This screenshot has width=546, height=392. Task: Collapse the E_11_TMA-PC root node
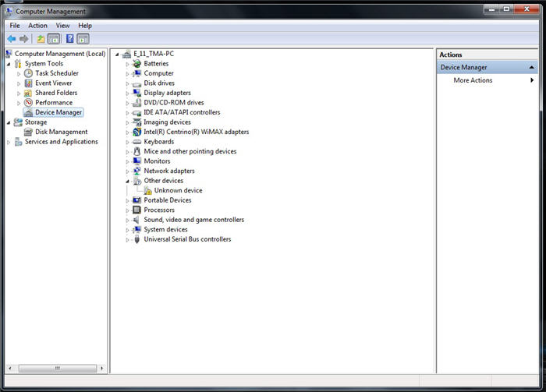117,55
